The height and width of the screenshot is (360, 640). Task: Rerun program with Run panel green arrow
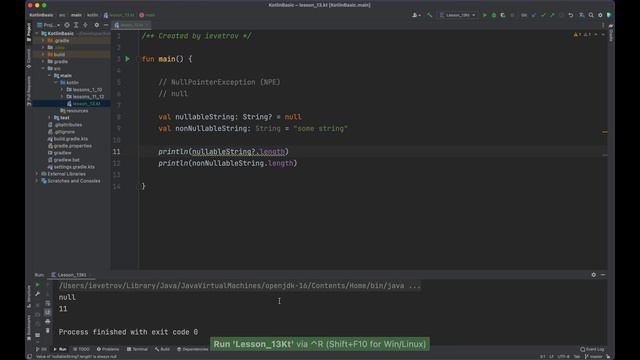point(38,284)
